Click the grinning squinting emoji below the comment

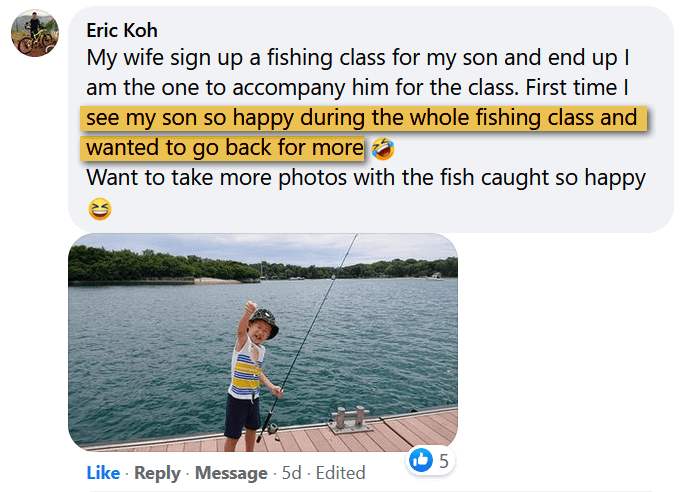click(99, 208)
